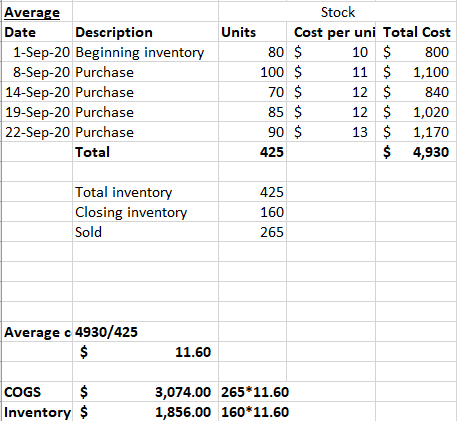Select the date cell '8-Sep-20'
This screenshot has height=421, width=457.
[x=37, y=72]
